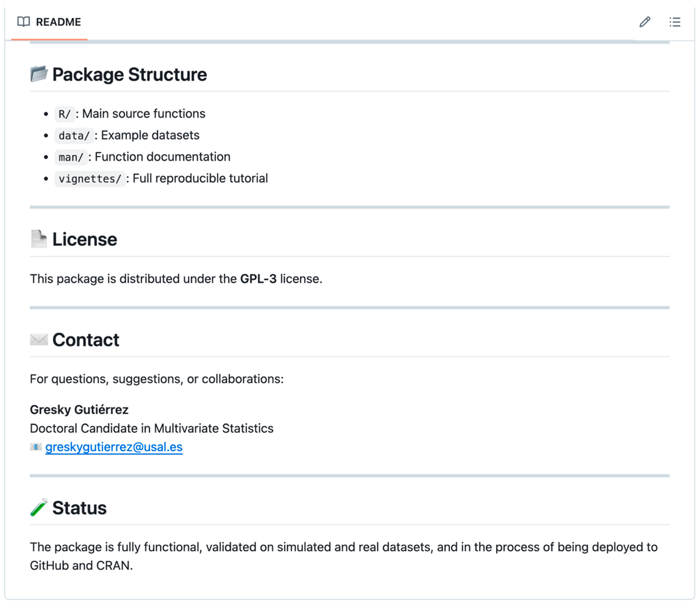Click the License section heading

click(x=84, y=239)
